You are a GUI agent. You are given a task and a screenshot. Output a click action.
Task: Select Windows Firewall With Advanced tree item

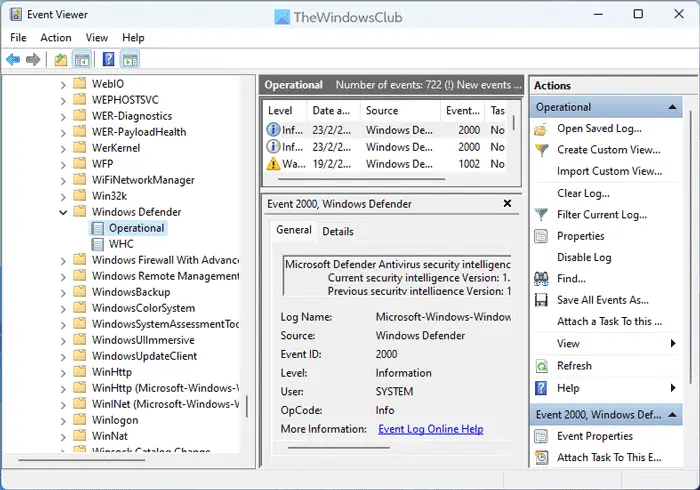[x=165, y=260]
